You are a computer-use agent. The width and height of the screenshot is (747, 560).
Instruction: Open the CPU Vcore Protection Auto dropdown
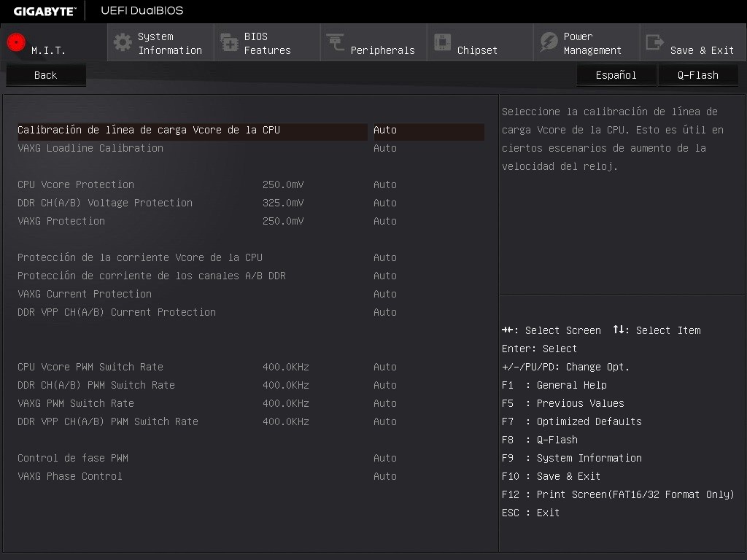(x=385, y=184)
